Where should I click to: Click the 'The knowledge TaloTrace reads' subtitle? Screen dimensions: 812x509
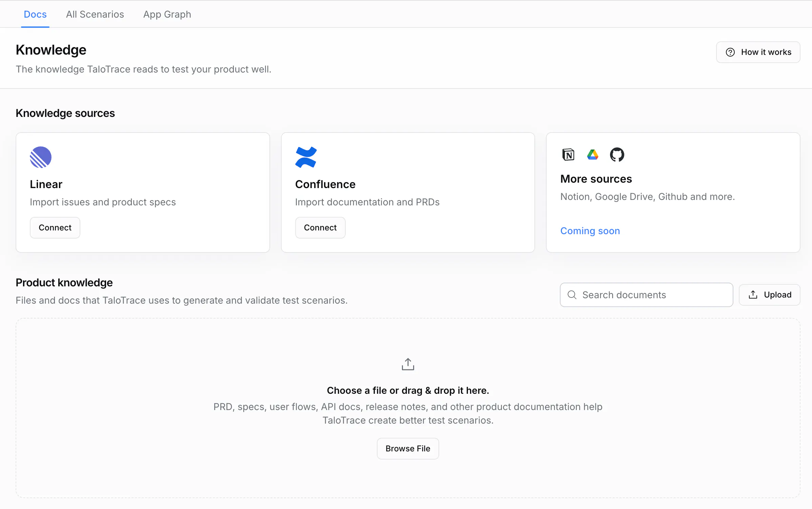tap(143, 69)
